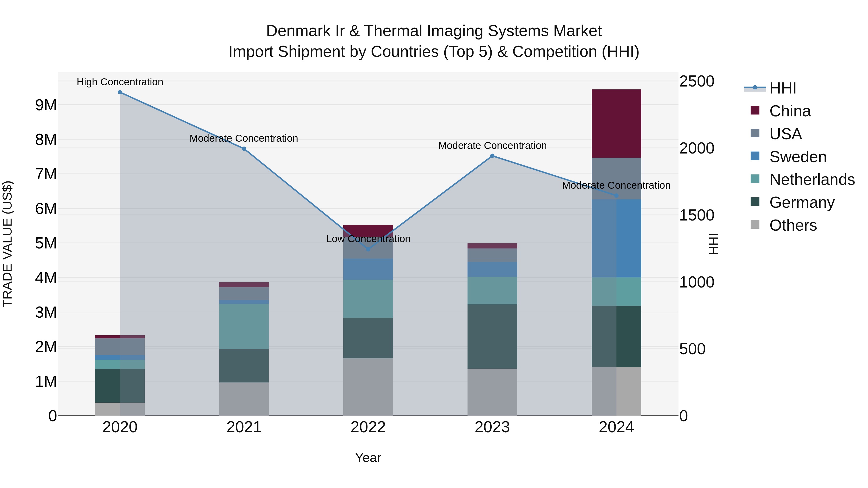Click the chart title text
The image size is (868, 488).
click(x=434, y=41)
